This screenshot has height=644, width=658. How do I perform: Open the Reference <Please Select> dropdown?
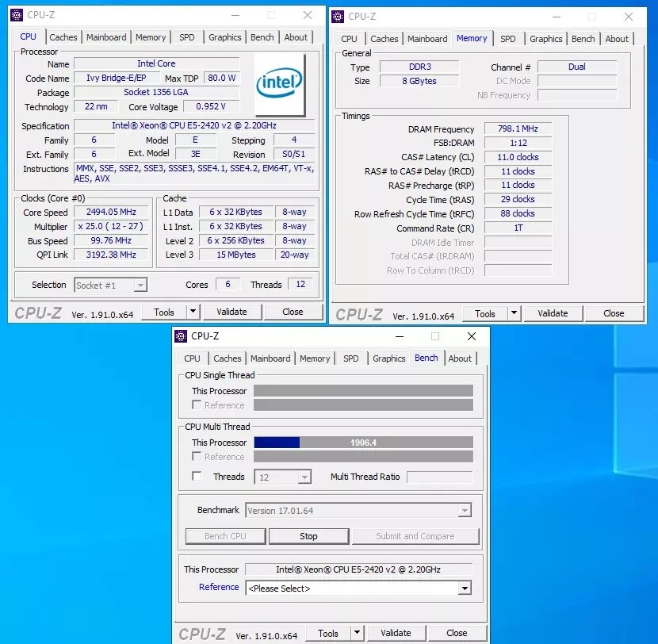coord(465,588)
